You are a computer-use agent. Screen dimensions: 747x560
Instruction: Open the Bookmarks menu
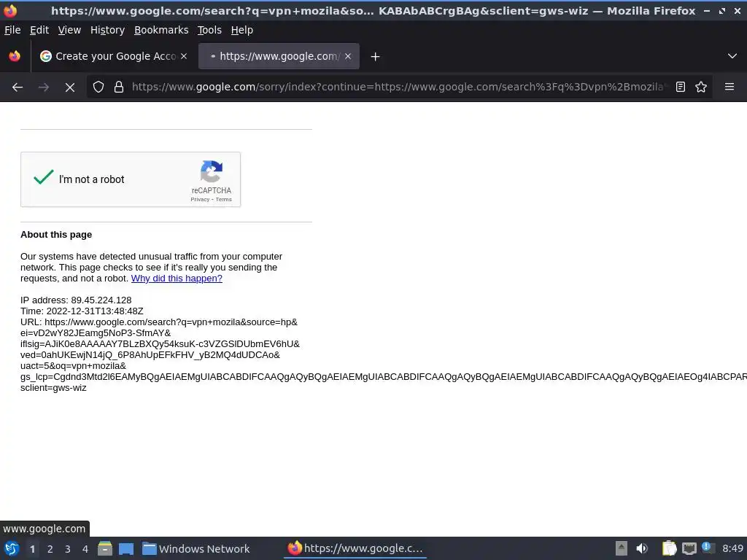[x=161, y=30]
